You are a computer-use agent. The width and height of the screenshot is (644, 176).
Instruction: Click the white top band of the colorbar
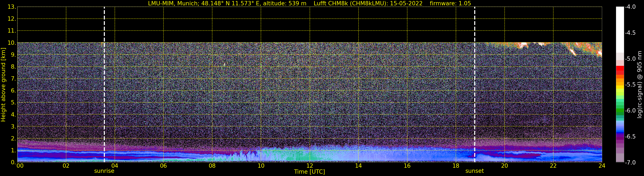[620, 29]
